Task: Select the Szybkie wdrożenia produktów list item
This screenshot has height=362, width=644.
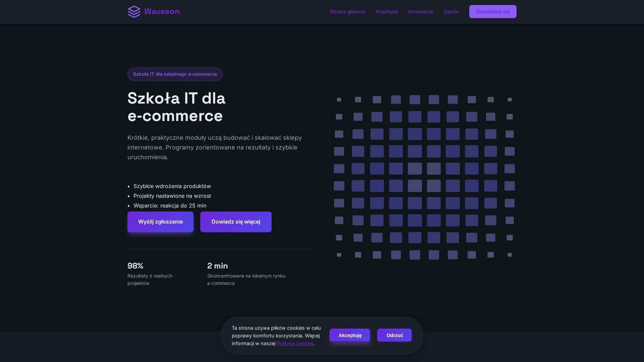Action: click(x=172, y=186)
